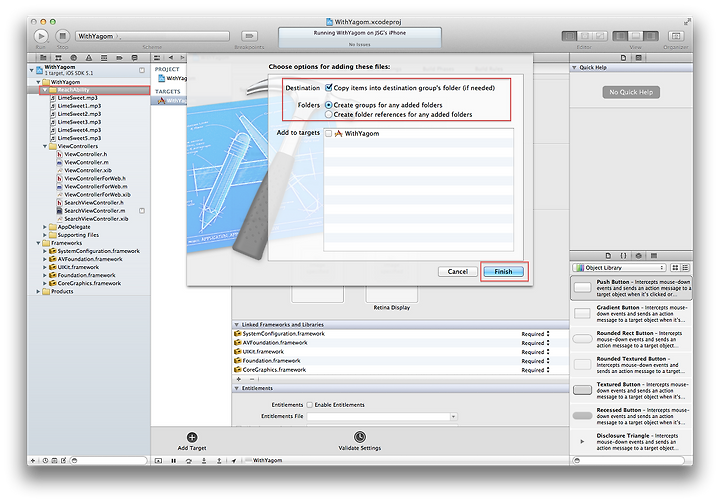720x503 pixels.
Task: Open the Symbol navigator tab
Action: [x=58, y=58]
